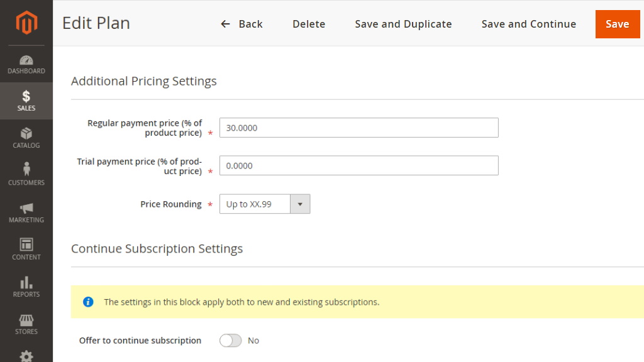This screenshot has height=362, width=644.
Task: Click the Additional Pricing Settings heading
Action: pyautogui.click(x=144, y=81)
